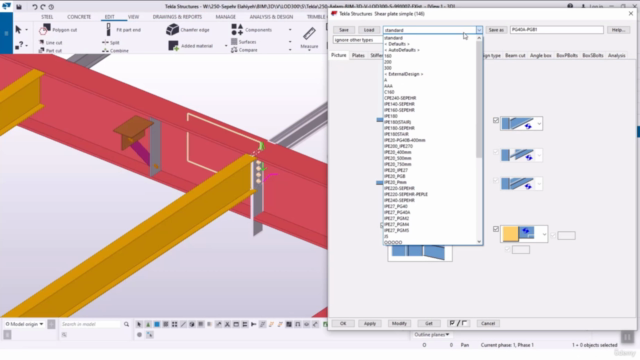This screenshot has width=640, height=360.
Task: Select the Combine tool
Action: (116, 51)
